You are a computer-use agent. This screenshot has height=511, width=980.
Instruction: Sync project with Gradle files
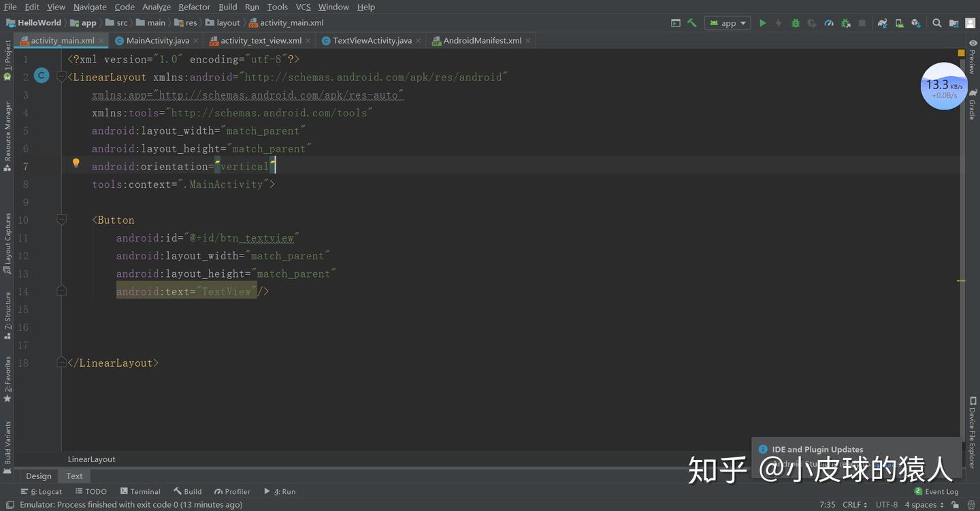click(x=883, y=23)
